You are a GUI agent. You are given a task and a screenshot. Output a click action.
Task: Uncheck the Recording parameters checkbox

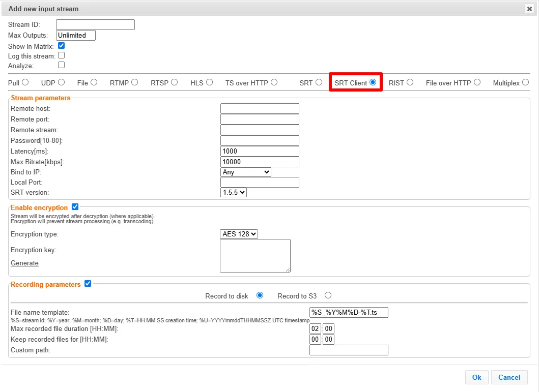coord(88,284)
